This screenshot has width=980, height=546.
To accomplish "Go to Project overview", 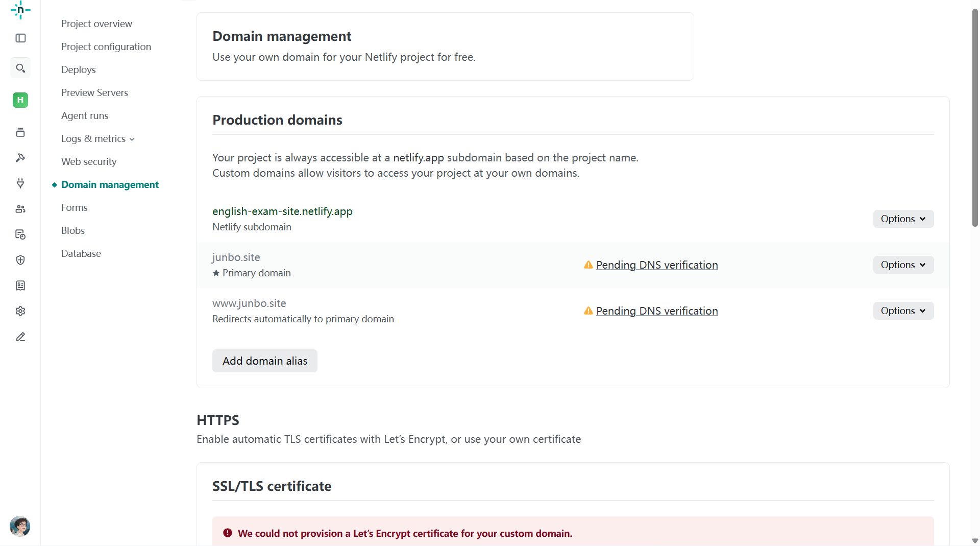I will (x=96, y=23).
